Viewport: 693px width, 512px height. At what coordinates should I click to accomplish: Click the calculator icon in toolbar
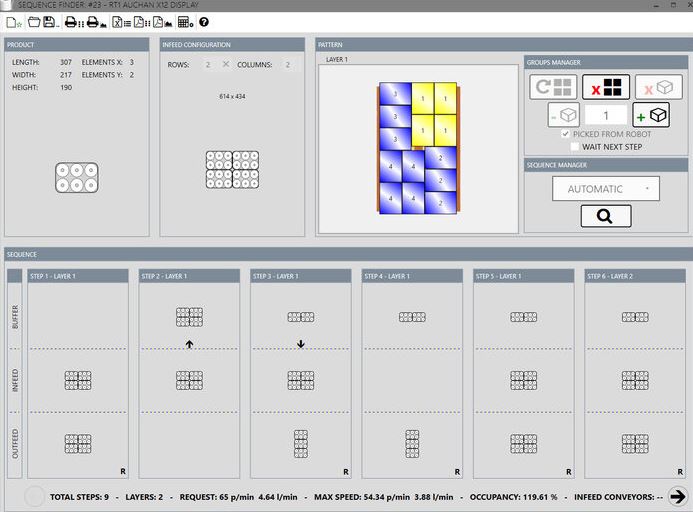[x=184, y=22]
